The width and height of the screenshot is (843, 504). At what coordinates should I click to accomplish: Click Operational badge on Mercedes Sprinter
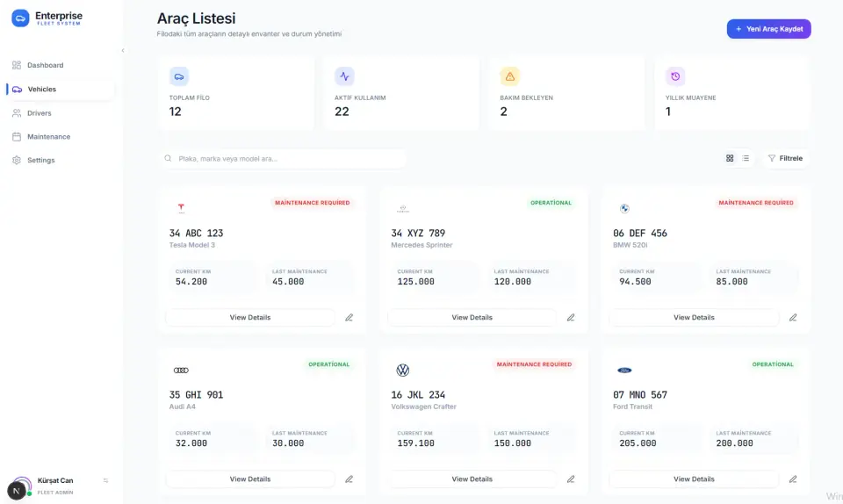tap(551, 203)
